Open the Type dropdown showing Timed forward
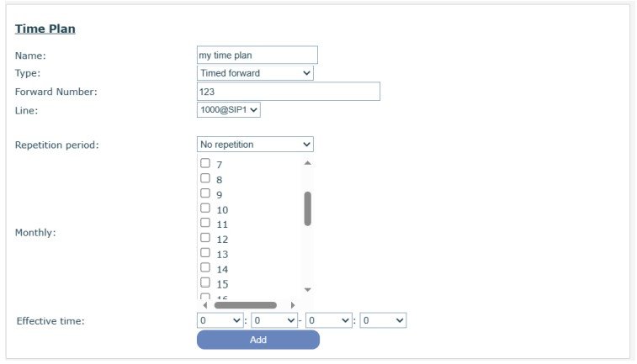 pos(255,73)
